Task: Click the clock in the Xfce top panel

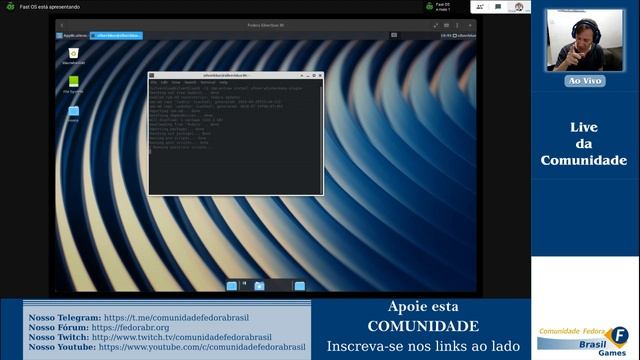Action: click(445, 36)
